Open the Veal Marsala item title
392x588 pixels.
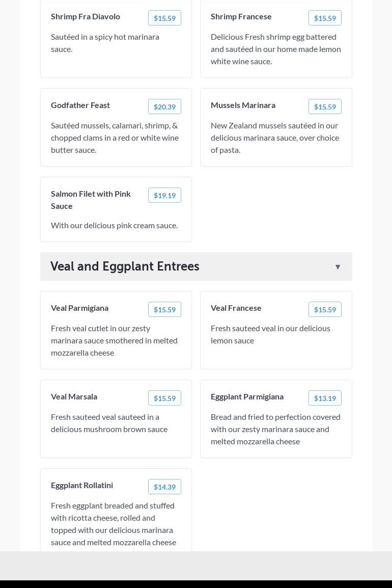[x=74, y=396]
